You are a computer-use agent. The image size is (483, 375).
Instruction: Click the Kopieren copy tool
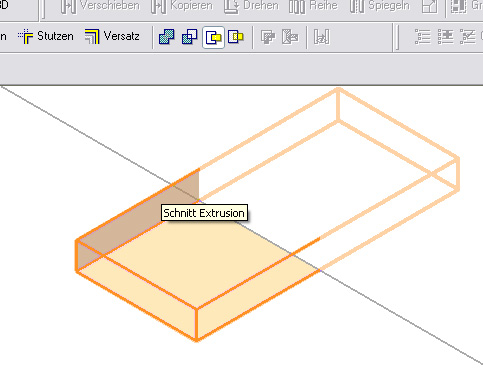(182, 6)
